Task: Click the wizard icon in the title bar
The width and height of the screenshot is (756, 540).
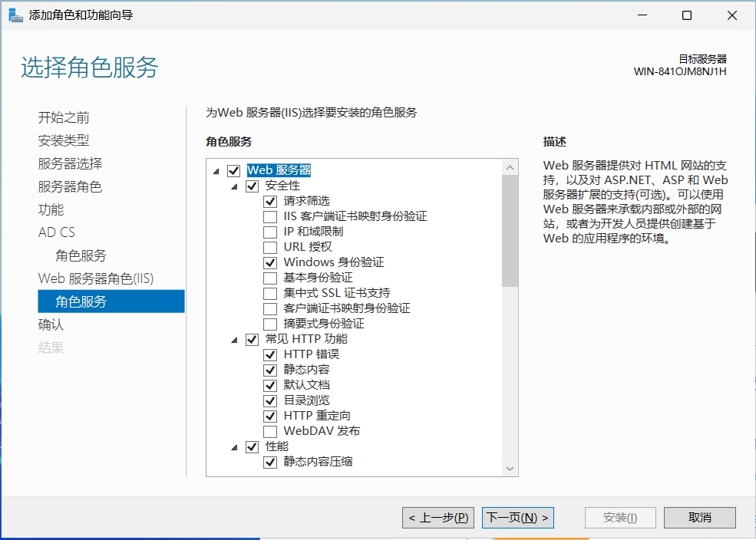Action: [x=15, y=15]
